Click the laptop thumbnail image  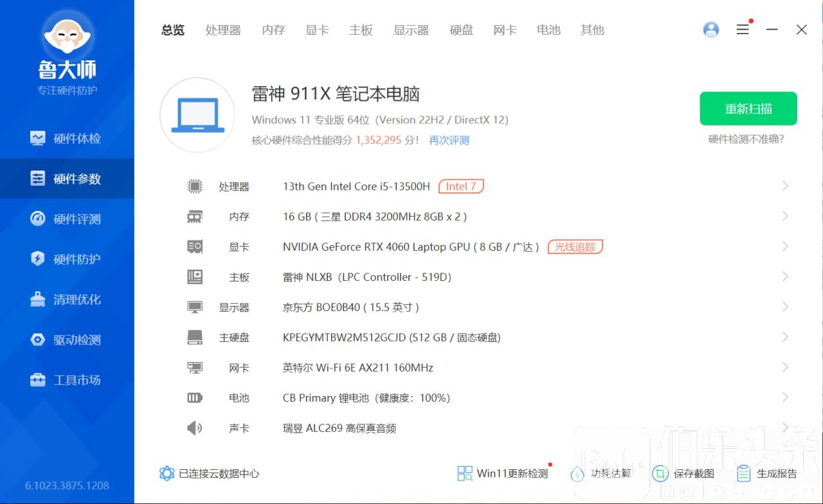click(x=197, y=115)
